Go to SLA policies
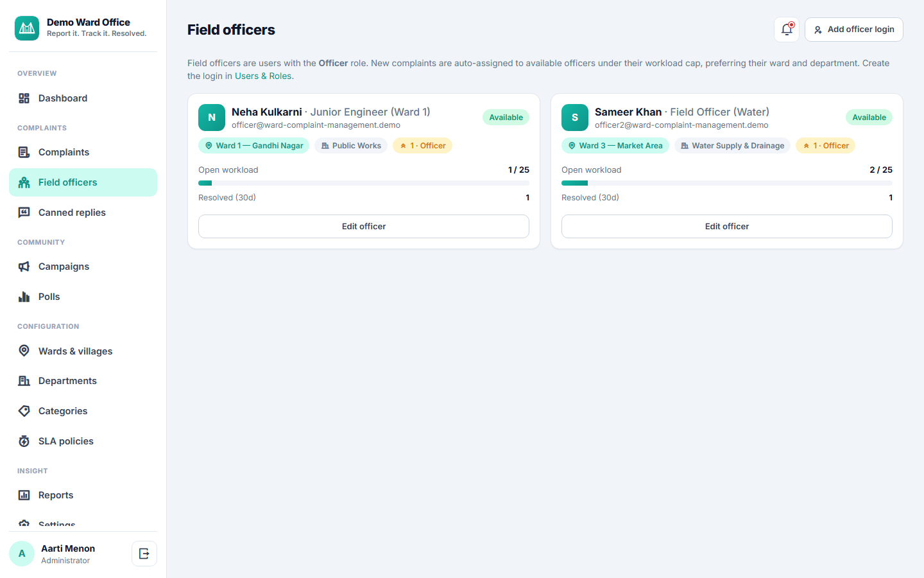924x578 pixels. pyautogui.click(x=83, y=441)
